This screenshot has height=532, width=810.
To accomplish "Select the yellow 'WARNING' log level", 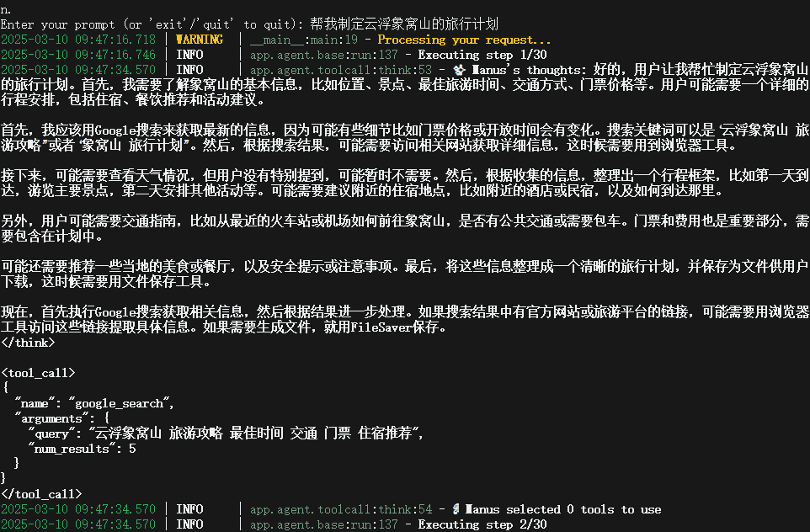I will coord(200,40).
